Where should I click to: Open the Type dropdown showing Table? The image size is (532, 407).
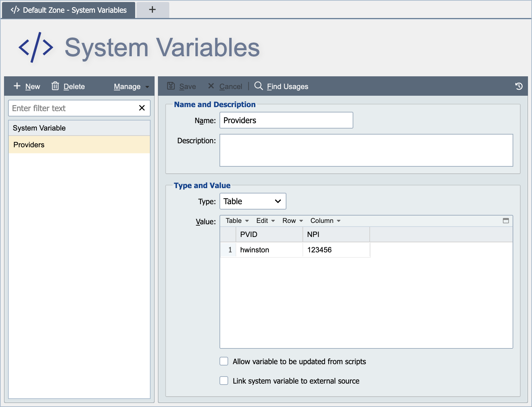[253, 201]
